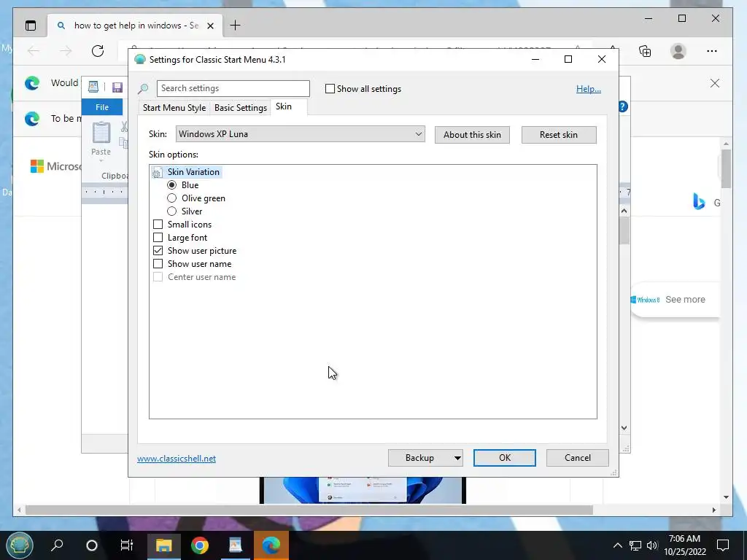The image size is (747, 560).
Task: Open Backup button dropdown arrow
Action: (457, 458)
